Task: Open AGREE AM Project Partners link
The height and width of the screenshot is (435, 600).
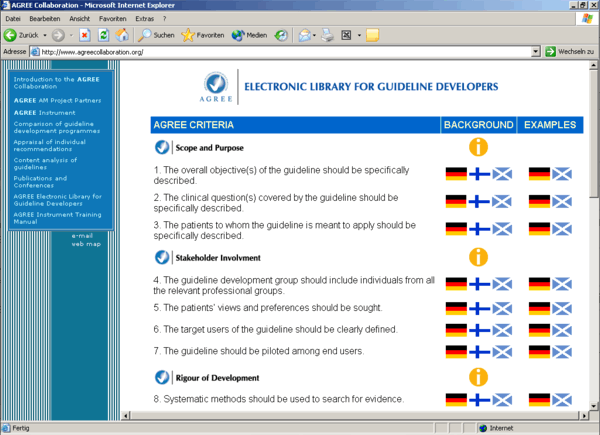Action: (57, 100)
